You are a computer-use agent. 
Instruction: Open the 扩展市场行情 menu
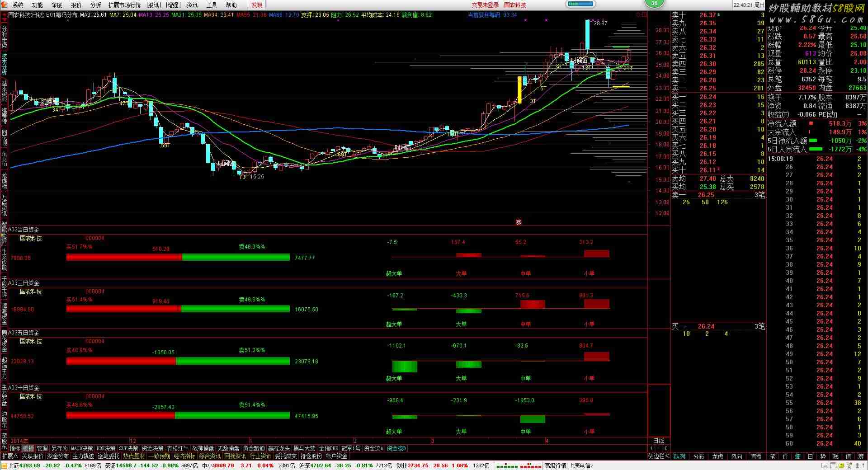[x=124, y=5]
